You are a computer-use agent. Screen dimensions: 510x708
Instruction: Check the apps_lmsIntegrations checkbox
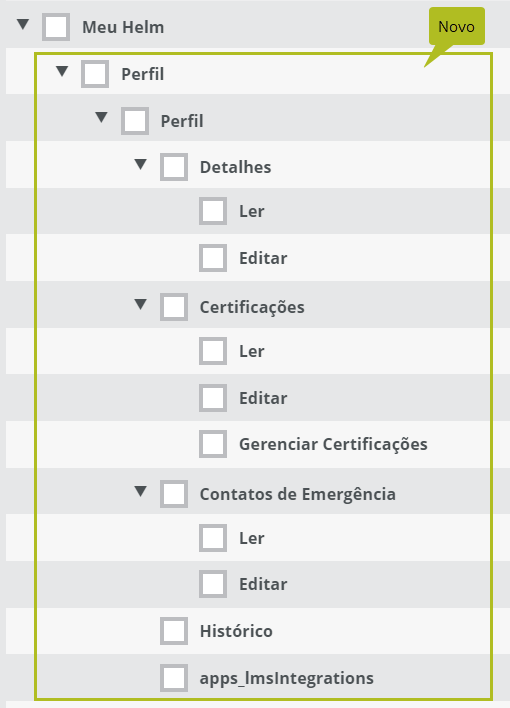(x=174, y=678)
